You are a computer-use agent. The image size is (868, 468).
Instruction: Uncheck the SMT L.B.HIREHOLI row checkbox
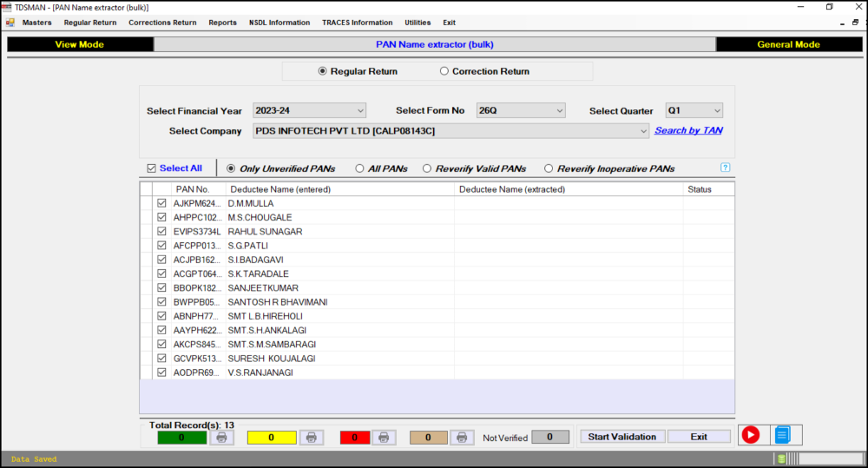[x=161, y=316]
